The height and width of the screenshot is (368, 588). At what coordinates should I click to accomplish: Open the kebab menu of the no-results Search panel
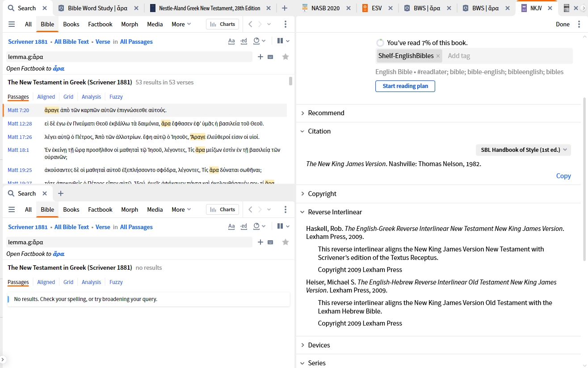286,209
